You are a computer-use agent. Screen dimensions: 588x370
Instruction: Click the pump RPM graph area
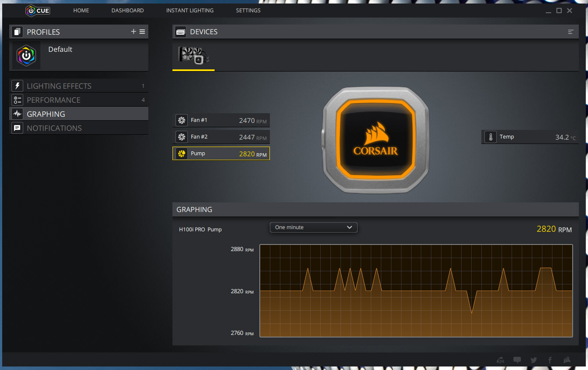tap(416, 291)
